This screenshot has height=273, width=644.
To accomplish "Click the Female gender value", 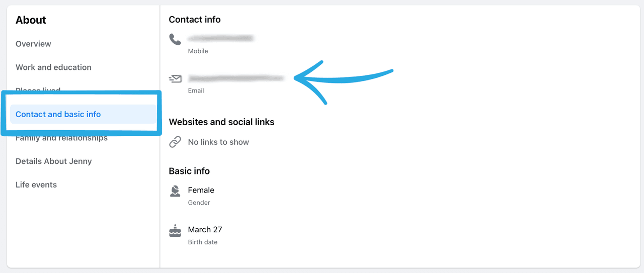I will [201, 190].
